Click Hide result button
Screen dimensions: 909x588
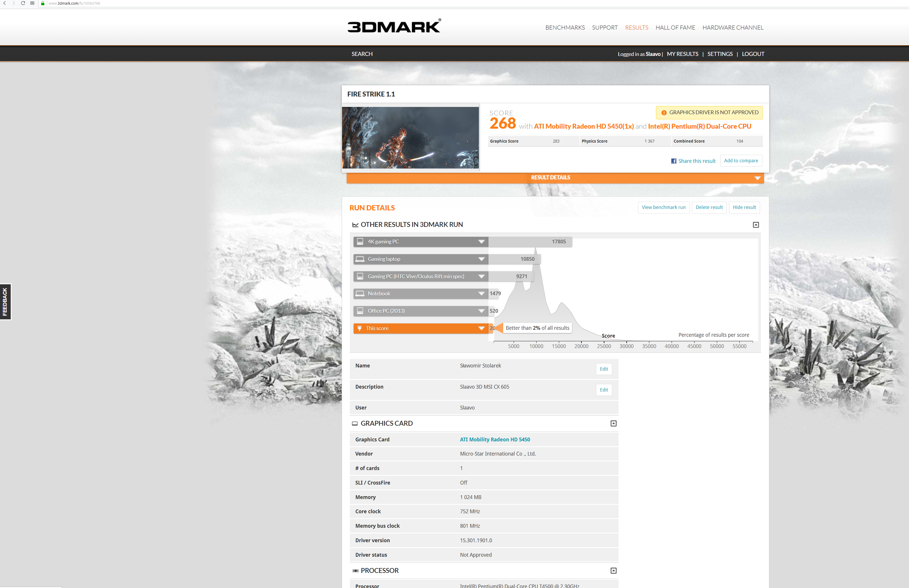pyautogui.click(x=744, y=207)
